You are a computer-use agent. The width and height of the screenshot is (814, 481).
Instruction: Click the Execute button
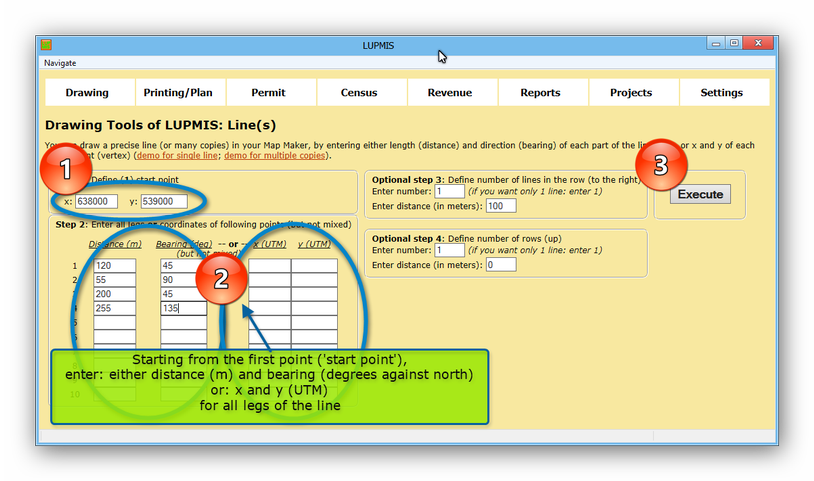(700, 194)
